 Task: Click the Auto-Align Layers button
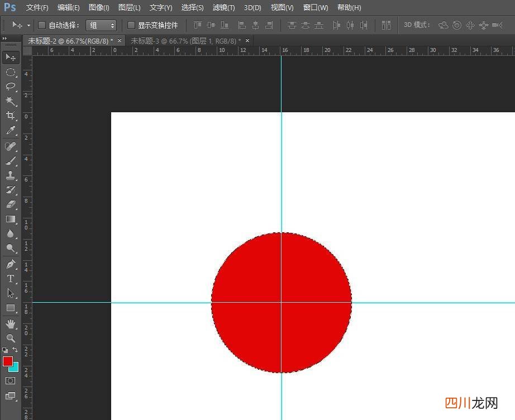387,25
